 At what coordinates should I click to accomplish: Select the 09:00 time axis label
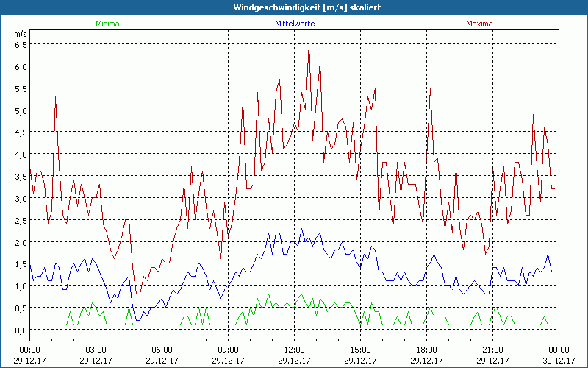[x=228, y=350]
